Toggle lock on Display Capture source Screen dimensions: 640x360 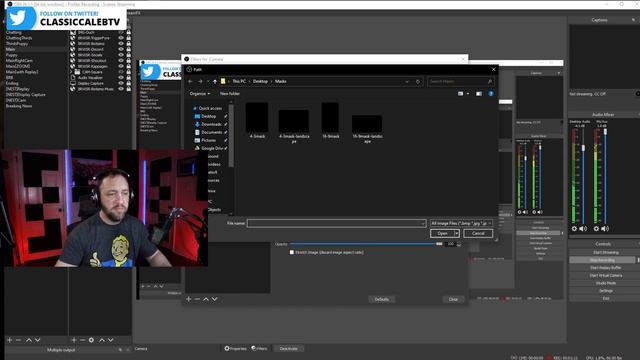pyautogui.click(x=129, y=83)
